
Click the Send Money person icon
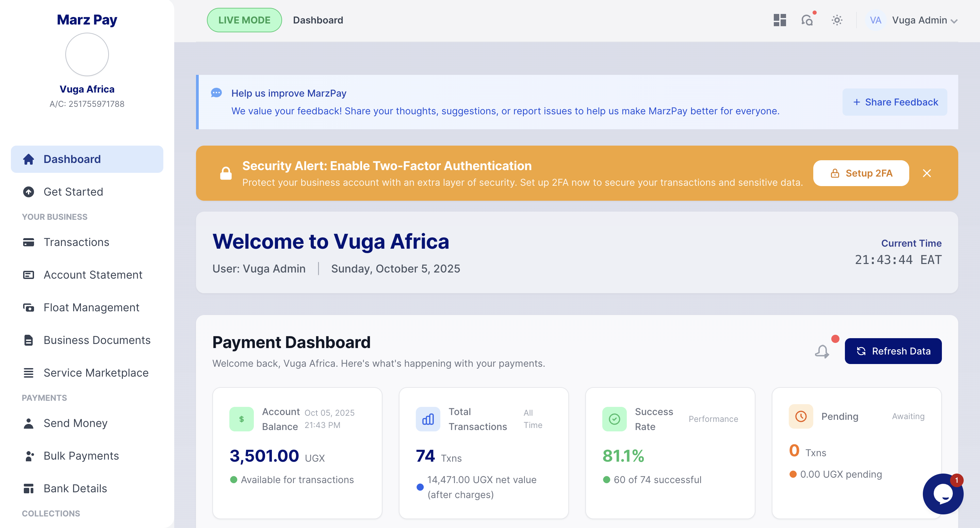point(29,423)
